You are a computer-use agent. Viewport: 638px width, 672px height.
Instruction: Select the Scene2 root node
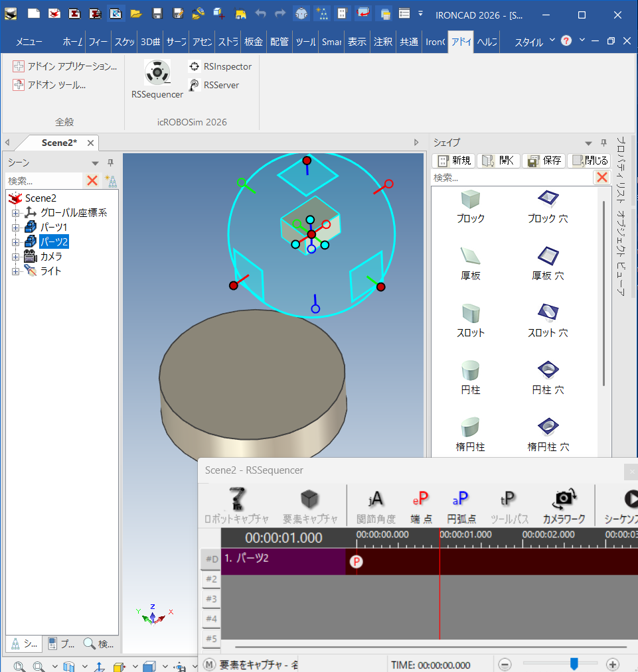40,198
